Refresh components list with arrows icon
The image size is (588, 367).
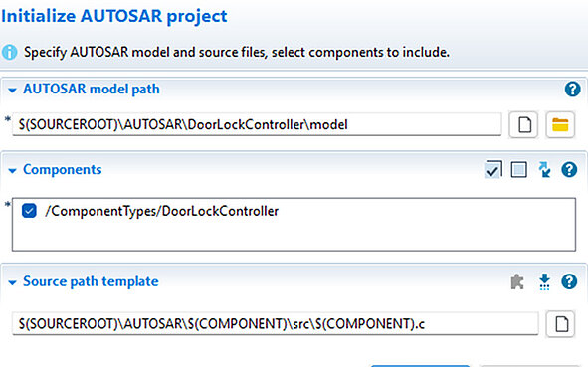point(544,169)
